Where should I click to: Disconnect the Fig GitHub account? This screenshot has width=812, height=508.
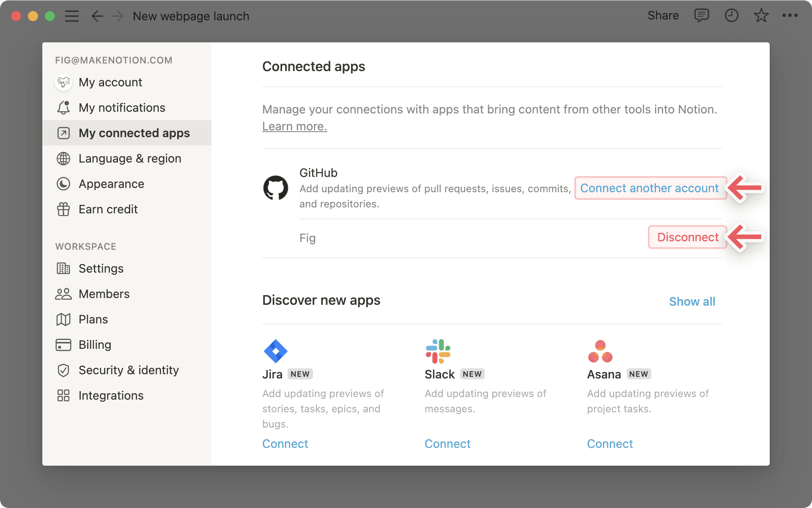687,237
